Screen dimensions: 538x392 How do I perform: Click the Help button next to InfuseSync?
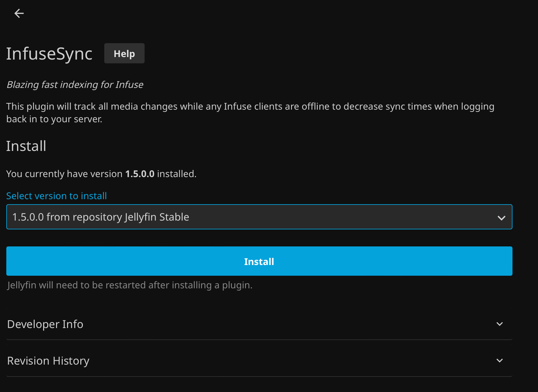coord(124,53)
